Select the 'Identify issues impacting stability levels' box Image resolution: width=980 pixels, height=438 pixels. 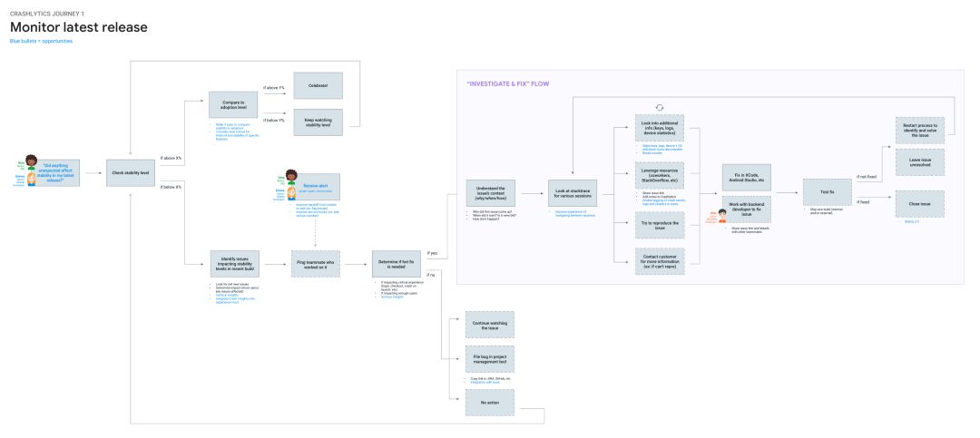(233, 264)
